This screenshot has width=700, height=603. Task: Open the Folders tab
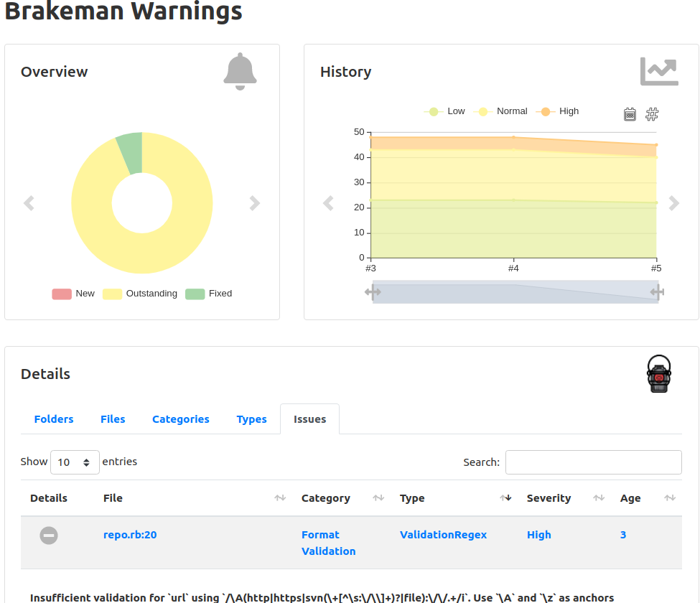coord(54,419)
